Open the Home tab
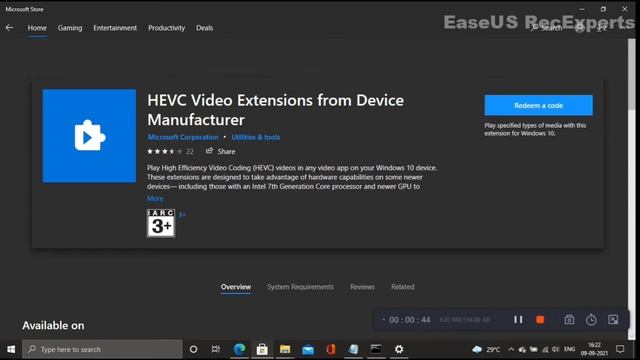This screenshot has width=640, height=360. tap(37, 28)
